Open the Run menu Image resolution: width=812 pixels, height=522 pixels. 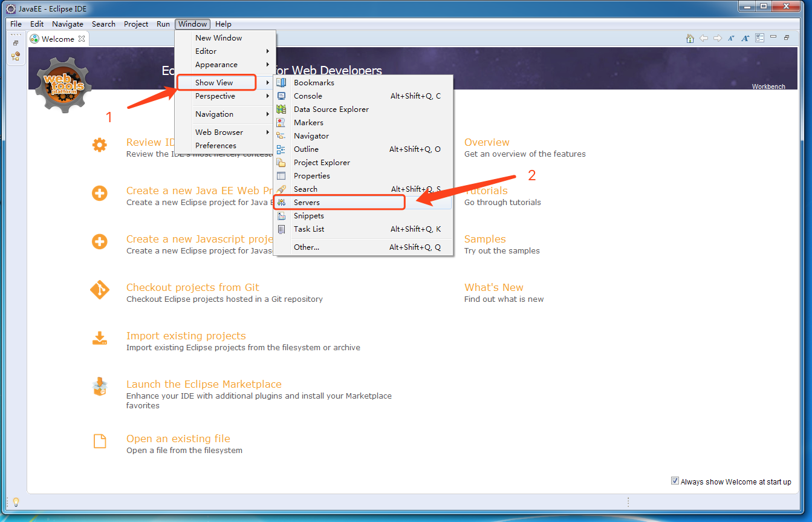click(163, 24)
